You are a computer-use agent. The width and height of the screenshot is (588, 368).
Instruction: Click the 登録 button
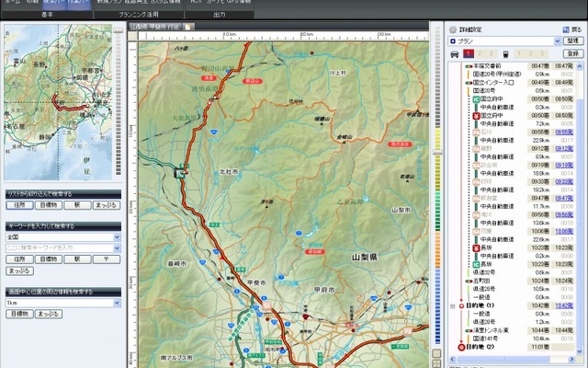[573, 53]
